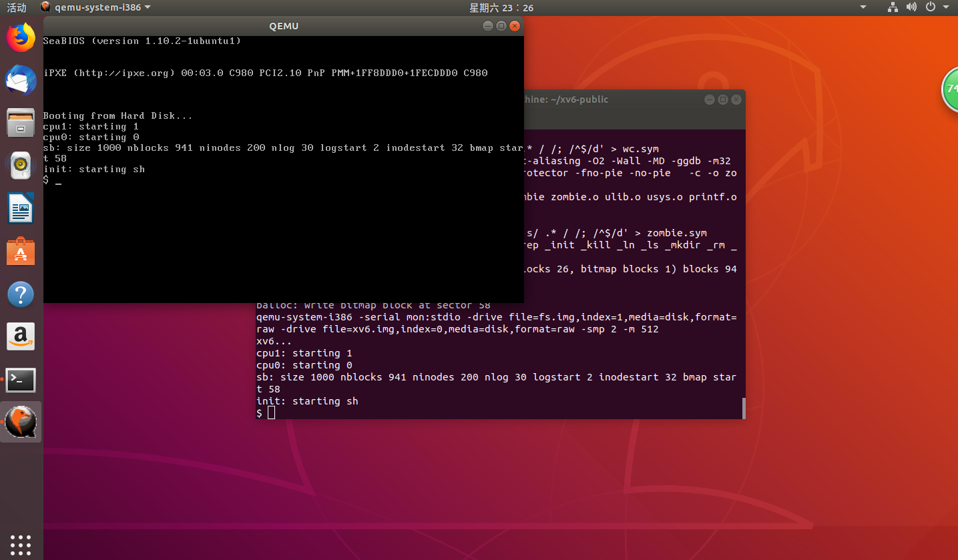
Task: Open the file archive manager icon
Action: (21, 123)
